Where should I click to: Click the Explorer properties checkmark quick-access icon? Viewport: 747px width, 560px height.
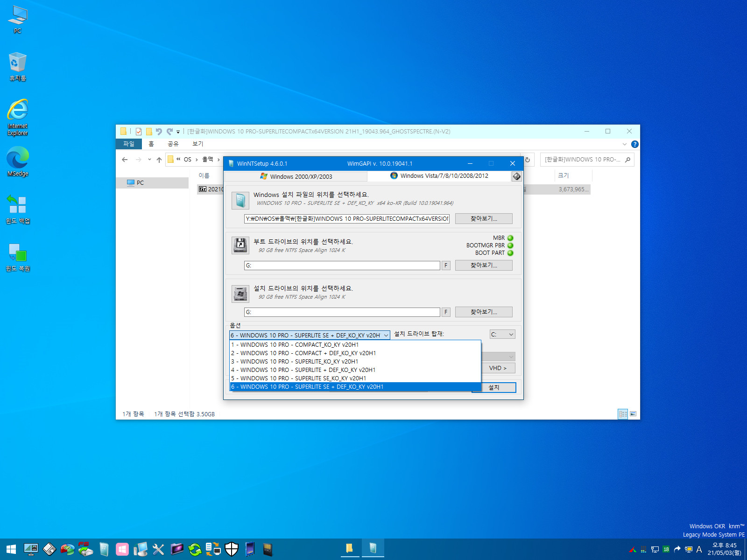[139, 132]
